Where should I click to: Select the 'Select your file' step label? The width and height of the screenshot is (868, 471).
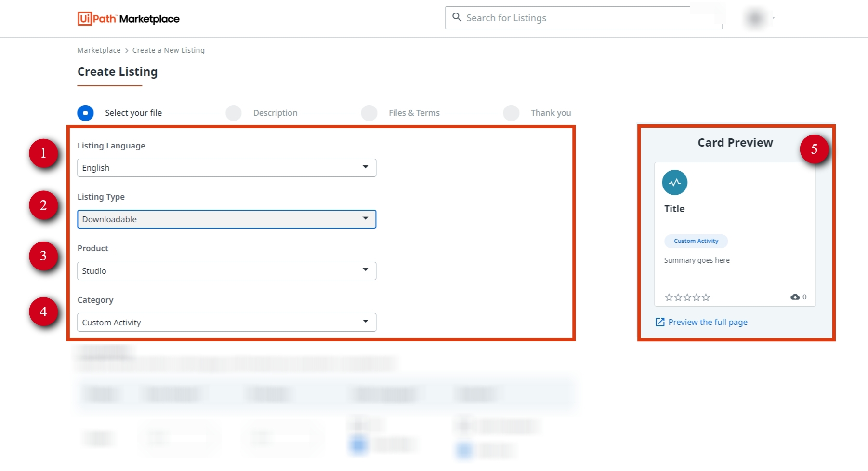(x=133, y=113)
